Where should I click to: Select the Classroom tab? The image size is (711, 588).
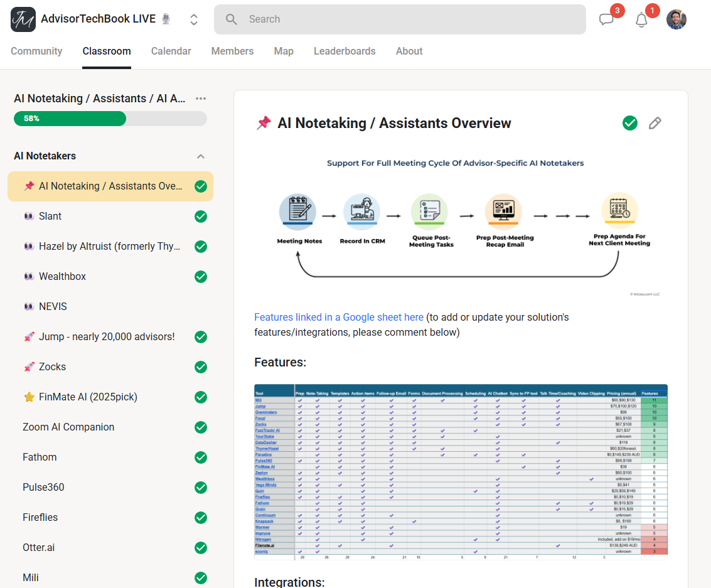click(107, 51)
